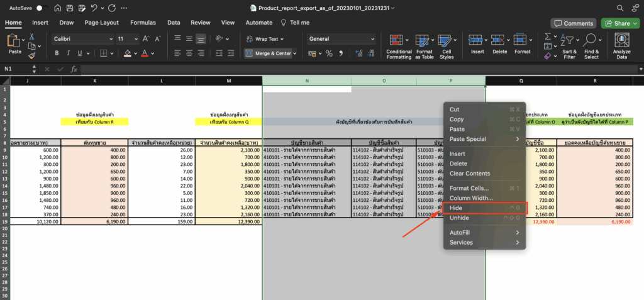This screenshot has height=300, width=644.
Task: Open the Merge & Center dropdown arrow
Action: point(296,53)
